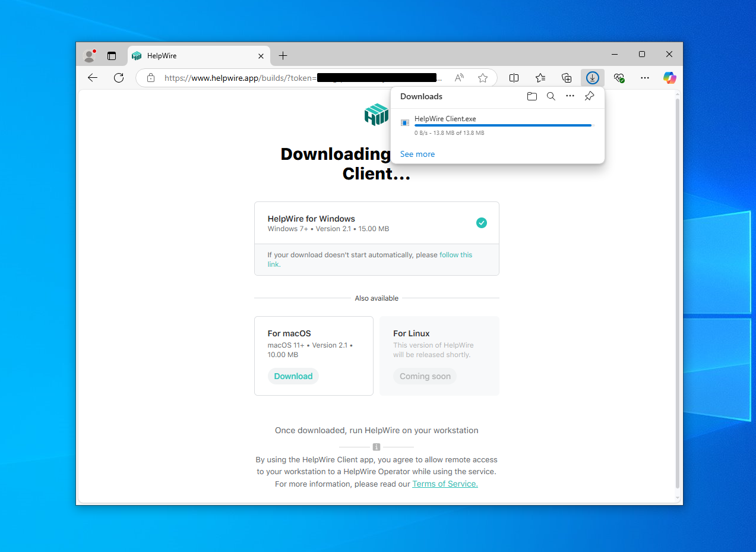Open the tab actions menu icon
Image resolution: width=756 pixels, height=552 pixels.
click(111, 56)
